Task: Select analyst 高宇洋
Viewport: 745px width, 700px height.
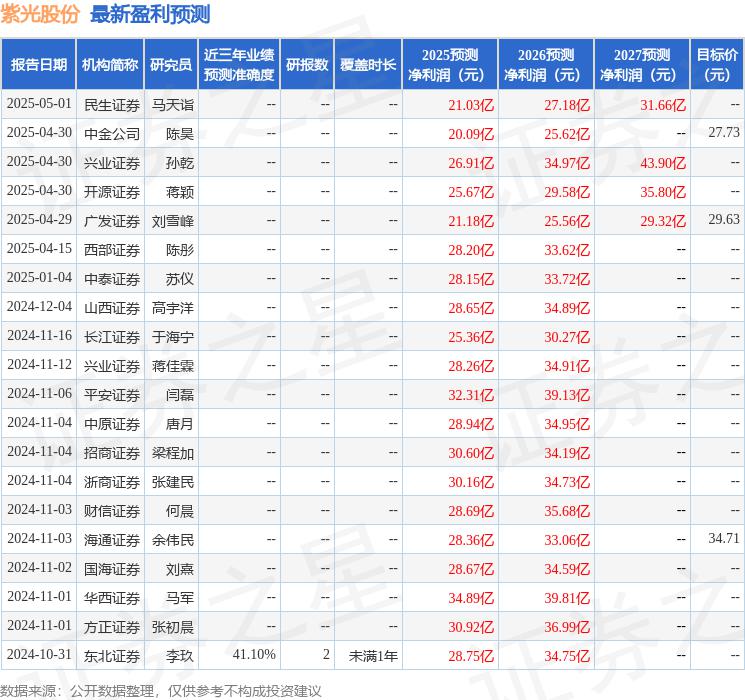Action: click(172, 307)
